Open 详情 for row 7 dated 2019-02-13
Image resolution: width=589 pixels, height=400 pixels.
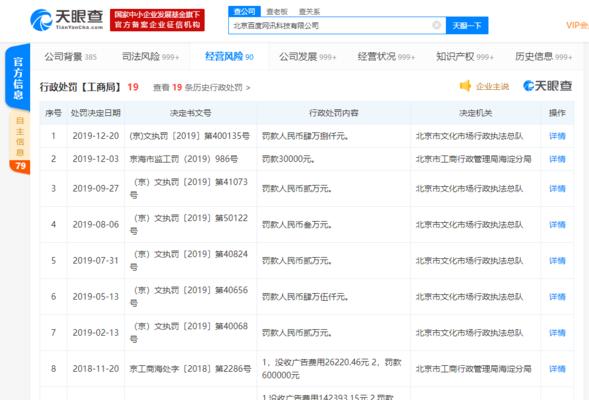pos(557,333)
